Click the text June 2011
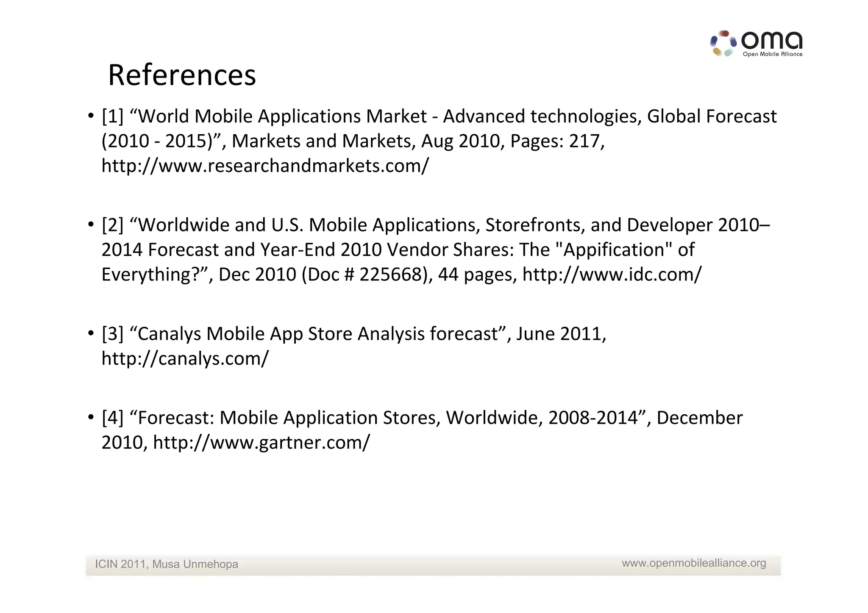868x613 pixels. [559, 334]
